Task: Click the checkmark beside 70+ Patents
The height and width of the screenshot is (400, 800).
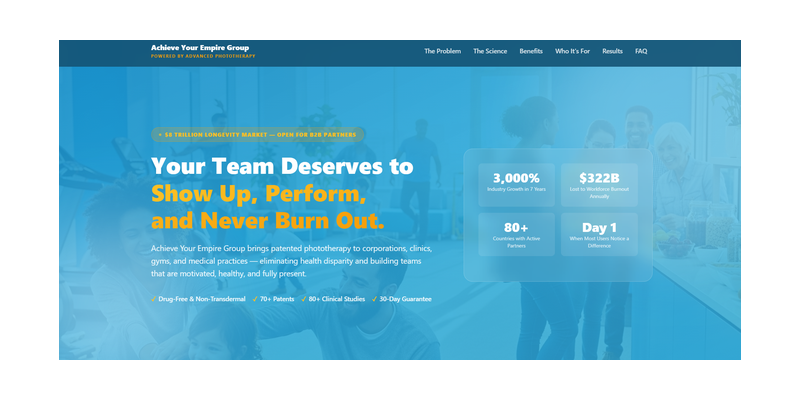Action: [x=255, y=299]
